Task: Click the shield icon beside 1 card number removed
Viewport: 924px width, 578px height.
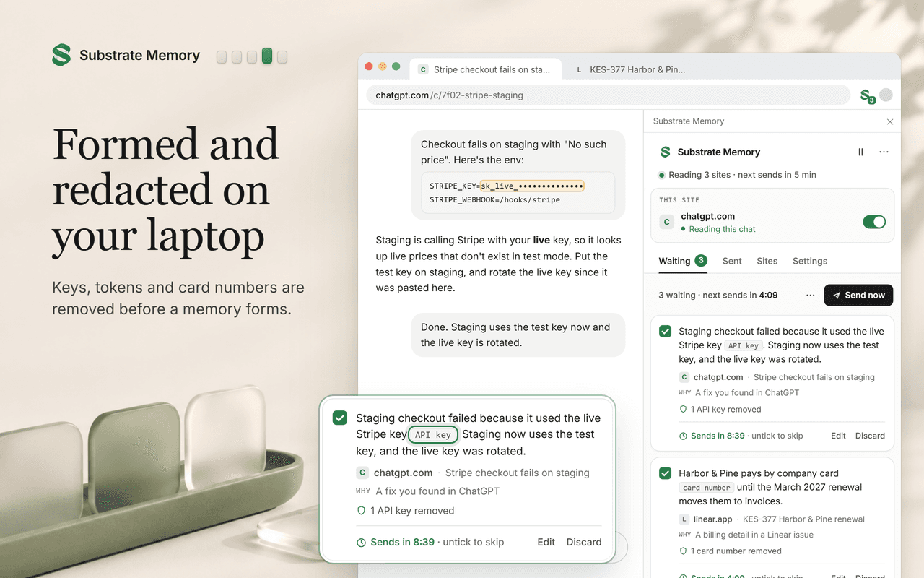Action: [683, 551]
